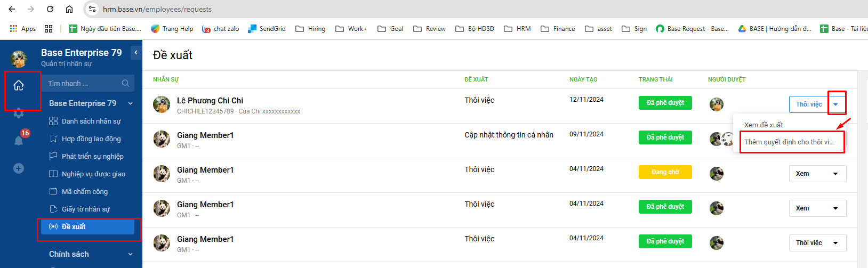This screenshot has height=268, width=868.
Task: Choose Thêm quyết định cho thôi việc option
Action: click(789, 142)
